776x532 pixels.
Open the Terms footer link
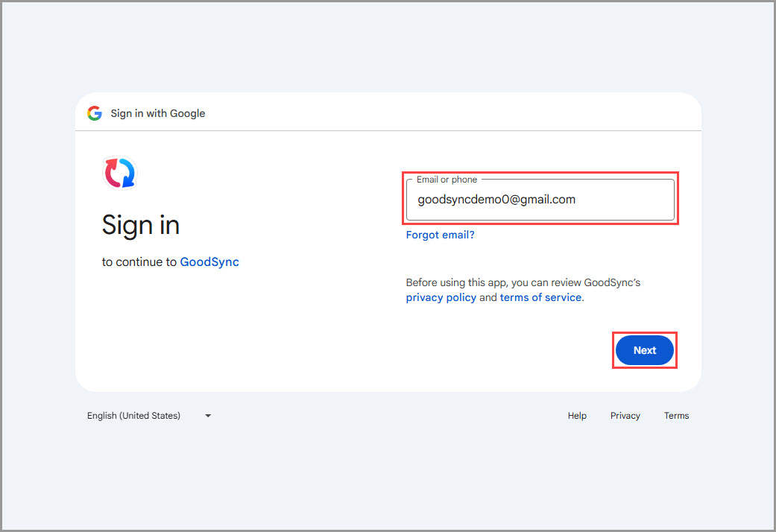(677, 416)
